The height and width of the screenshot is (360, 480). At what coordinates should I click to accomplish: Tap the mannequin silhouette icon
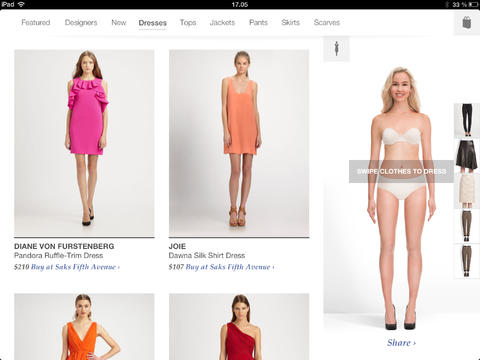(x=336, y=49)
